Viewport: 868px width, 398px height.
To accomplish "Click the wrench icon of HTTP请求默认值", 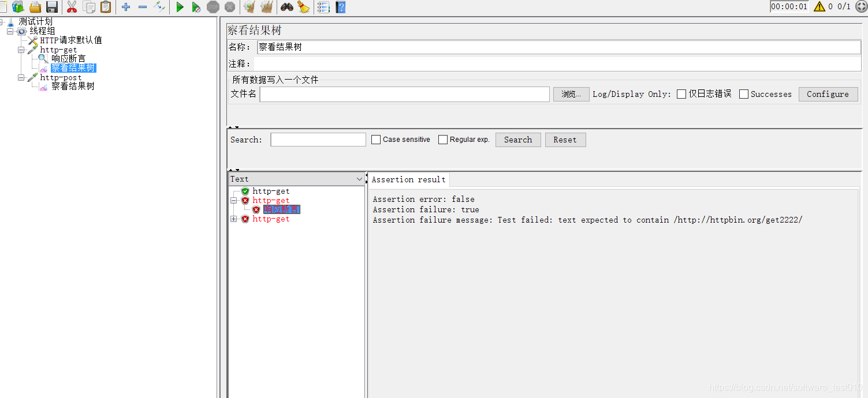I will coord(33,40).
